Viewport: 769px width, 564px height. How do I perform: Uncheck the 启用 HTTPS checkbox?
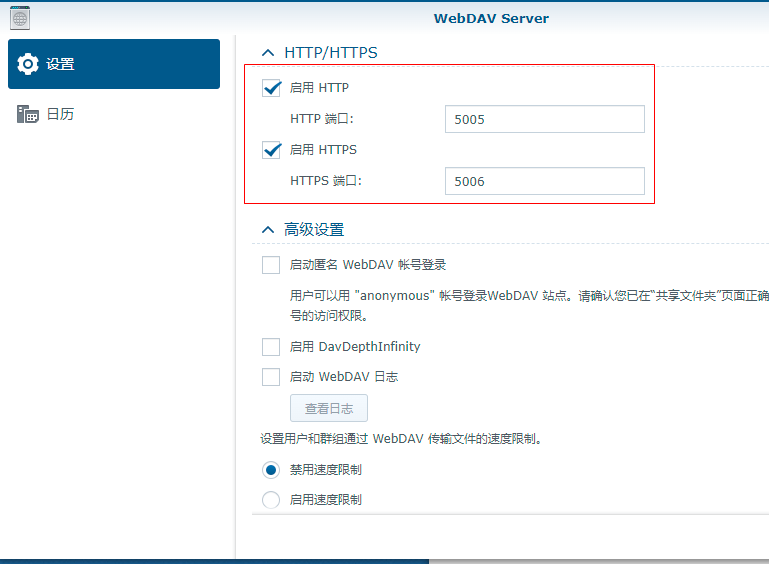pos(271,150)
